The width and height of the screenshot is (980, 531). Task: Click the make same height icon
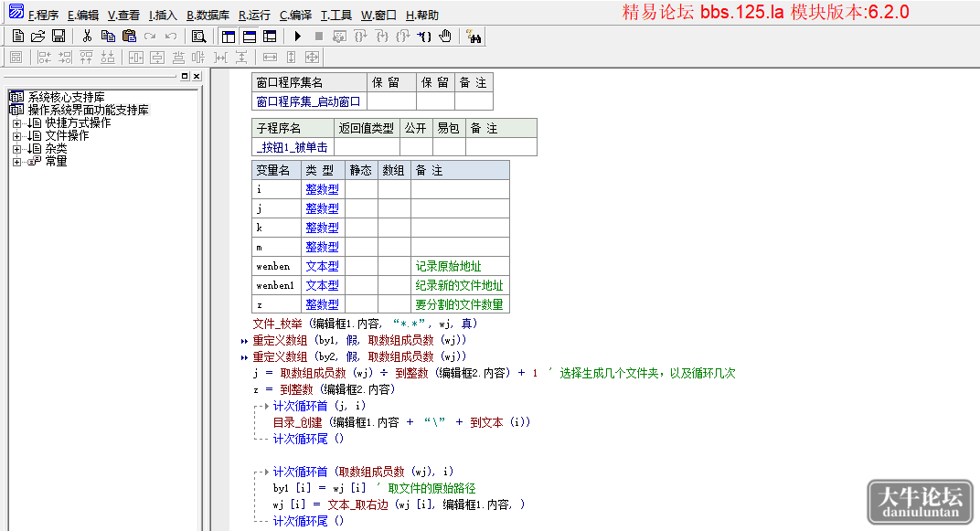click(x=291, y=58)
